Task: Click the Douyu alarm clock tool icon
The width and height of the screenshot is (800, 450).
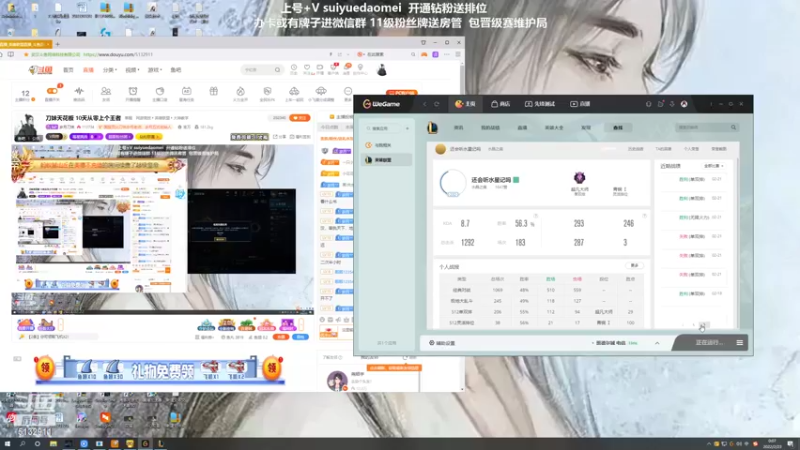Action: [x=133, y=91]
